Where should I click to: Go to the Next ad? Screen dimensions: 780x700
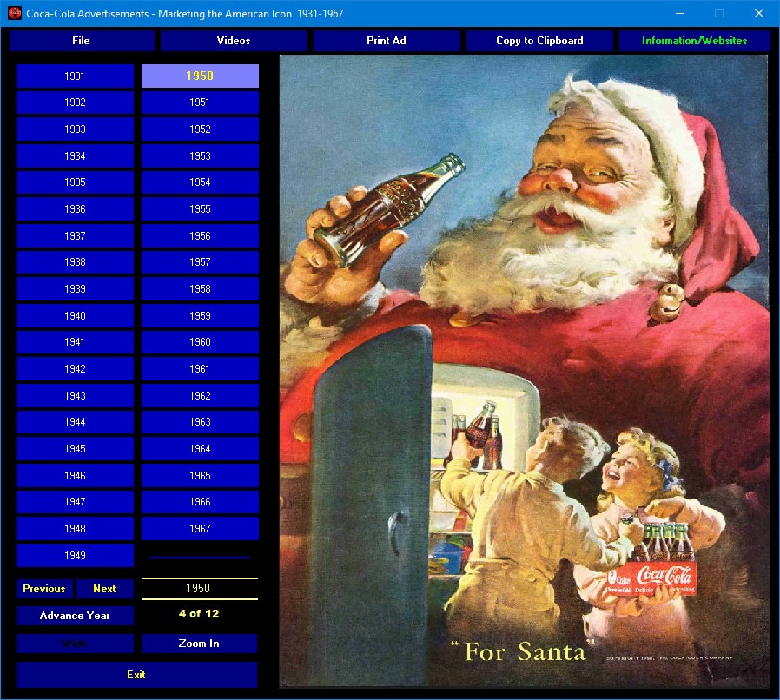click(104, 589)
